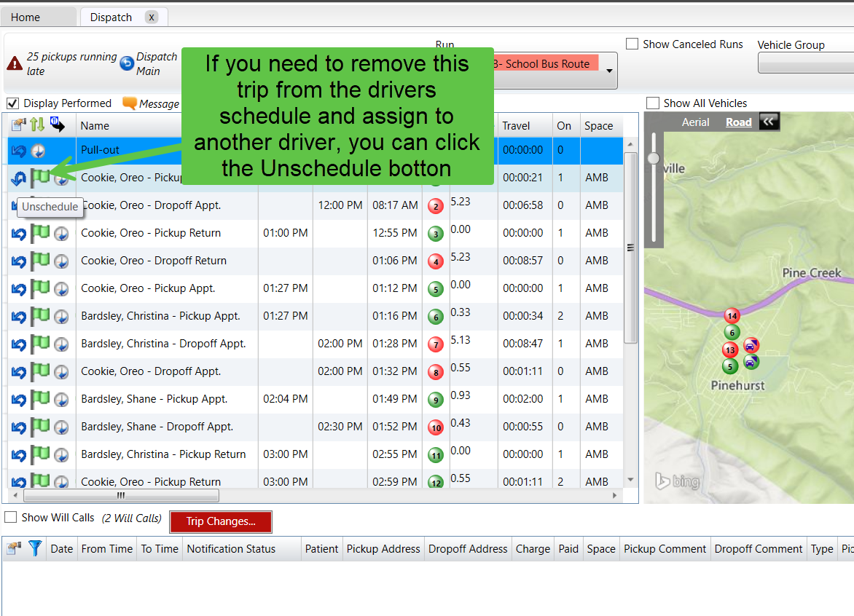Click the clock icon in Pull-out row
The width and height of the screenshot is (854, 616).
point(38,151)
